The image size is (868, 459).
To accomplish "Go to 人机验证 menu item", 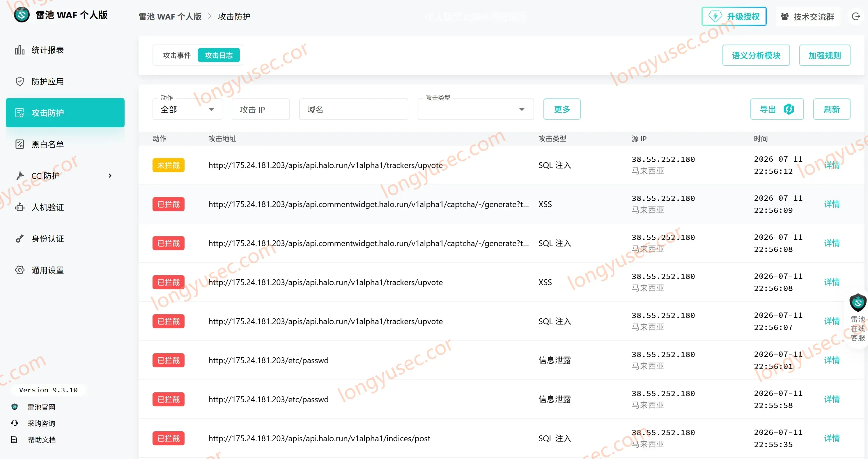I will coord(65,207).
